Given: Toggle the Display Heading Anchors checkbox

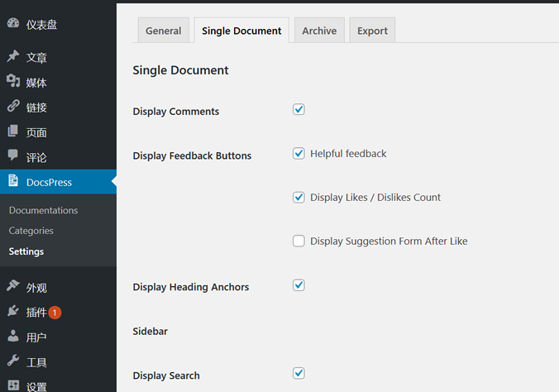Looking at the screenshot, I should click(x=299, y=285).
